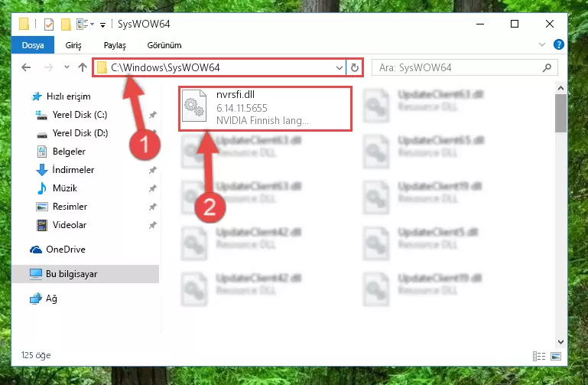This screenshot has height=385, width=588.
Task: Switch to the Giriş ribbon tab
Action: tap(73, 45)
